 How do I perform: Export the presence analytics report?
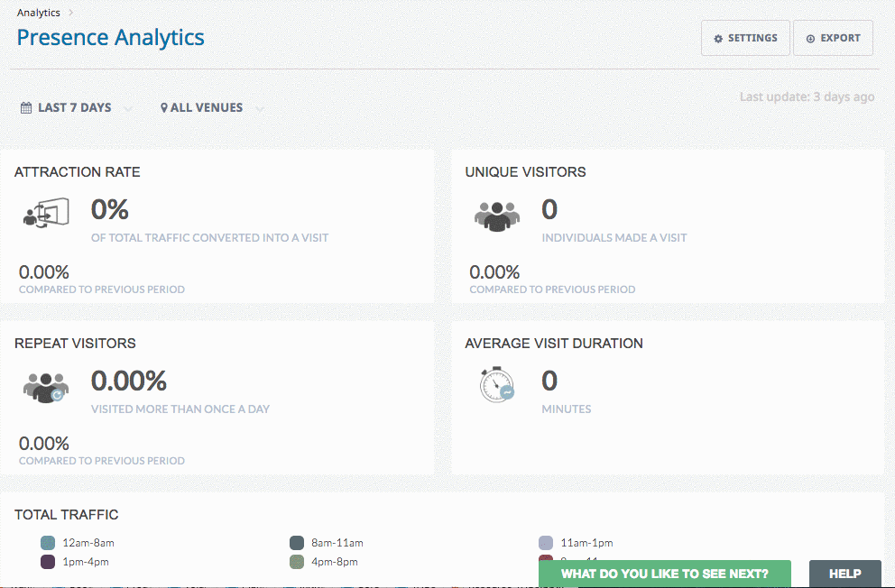(x=832, y=39)
